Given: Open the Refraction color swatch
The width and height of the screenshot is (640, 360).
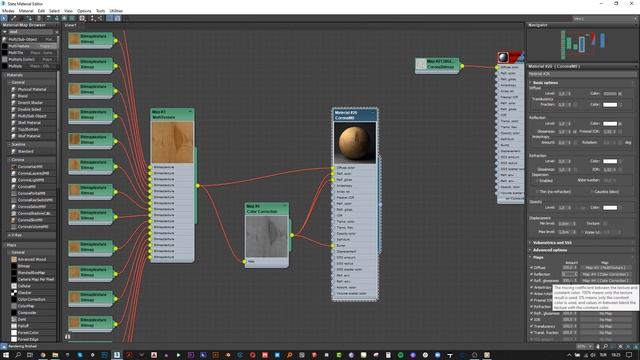Looking at the screenshot, I should tap(610, 161).
